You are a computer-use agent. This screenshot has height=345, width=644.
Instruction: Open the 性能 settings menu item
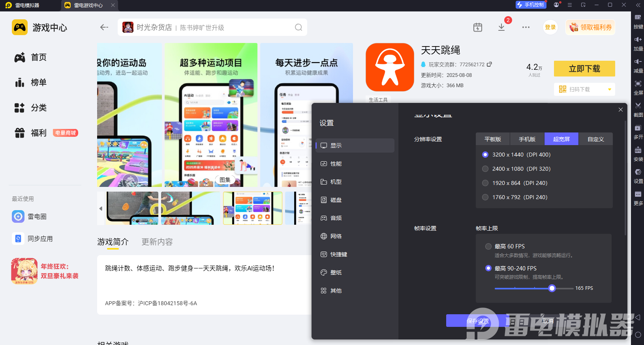point(336,164)
